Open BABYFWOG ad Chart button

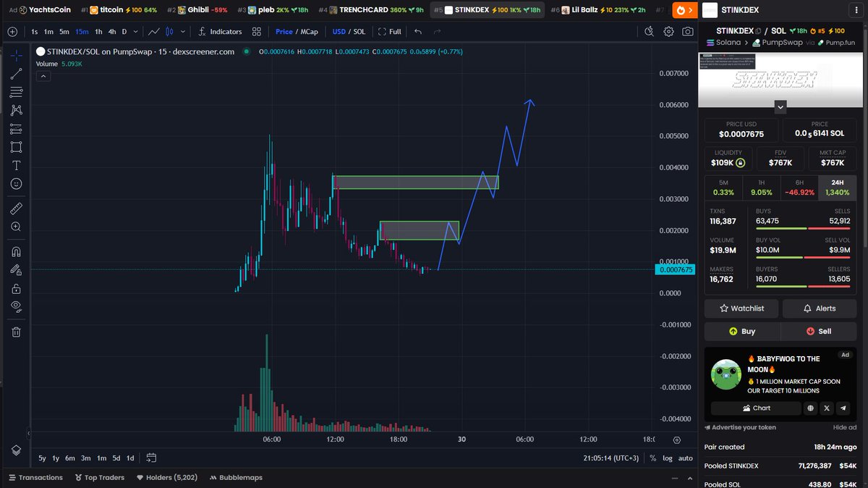point(756,408)
